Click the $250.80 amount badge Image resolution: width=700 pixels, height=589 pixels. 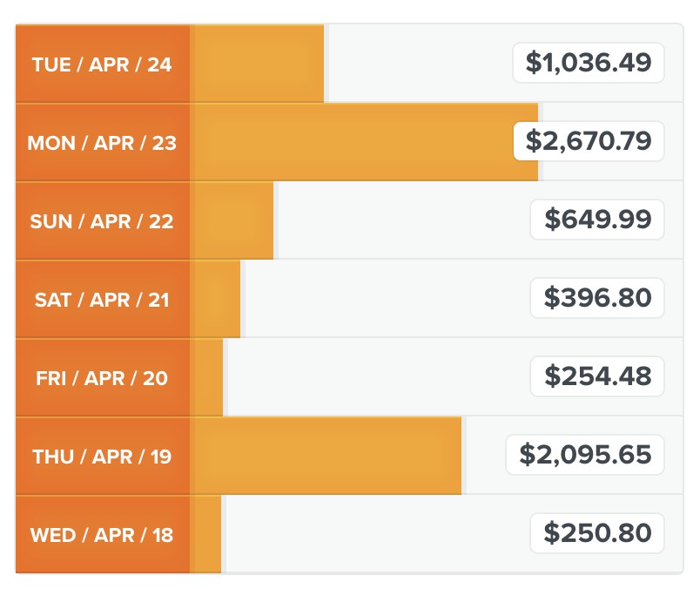tap(597, 533)
